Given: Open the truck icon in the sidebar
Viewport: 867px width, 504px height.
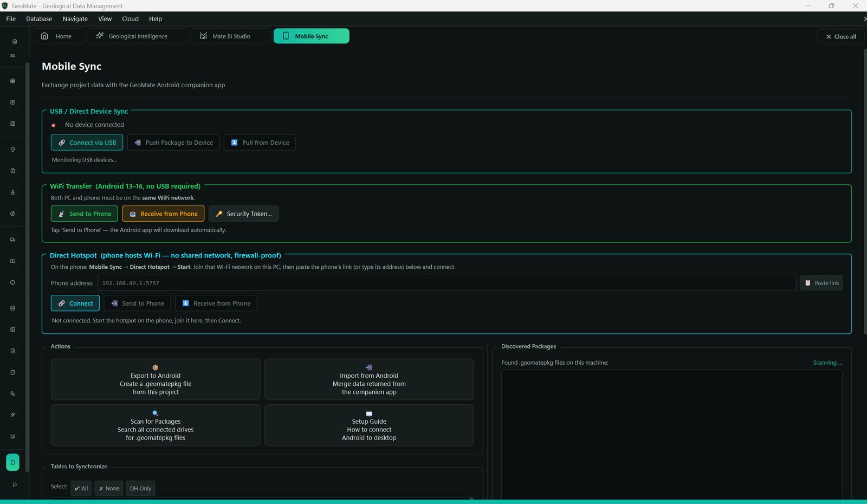Looking at the screenshot, I should click(12, 240).
